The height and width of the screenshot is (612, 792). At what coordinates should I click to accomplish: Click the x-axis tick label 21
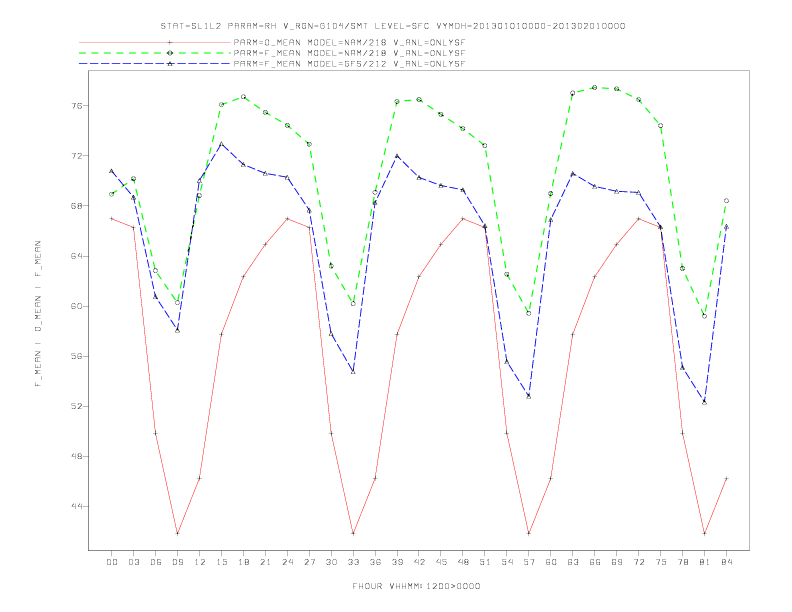[x=265, y=562]
